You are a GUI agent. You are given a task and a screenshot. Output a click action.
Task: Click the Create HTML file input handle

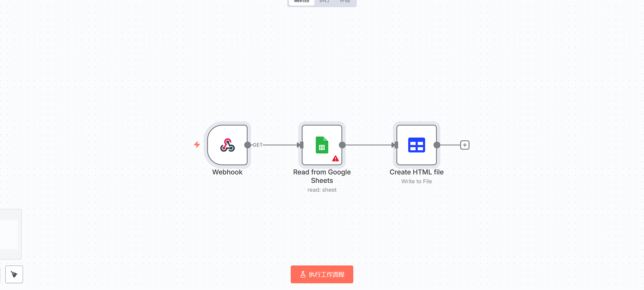(x=396, y=145)
